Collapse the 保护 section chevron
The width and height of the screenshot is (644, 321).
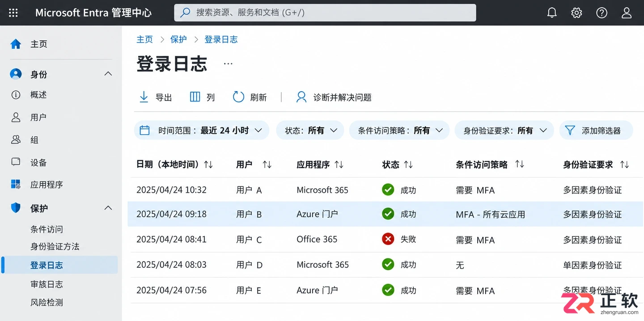coord(108,208)
